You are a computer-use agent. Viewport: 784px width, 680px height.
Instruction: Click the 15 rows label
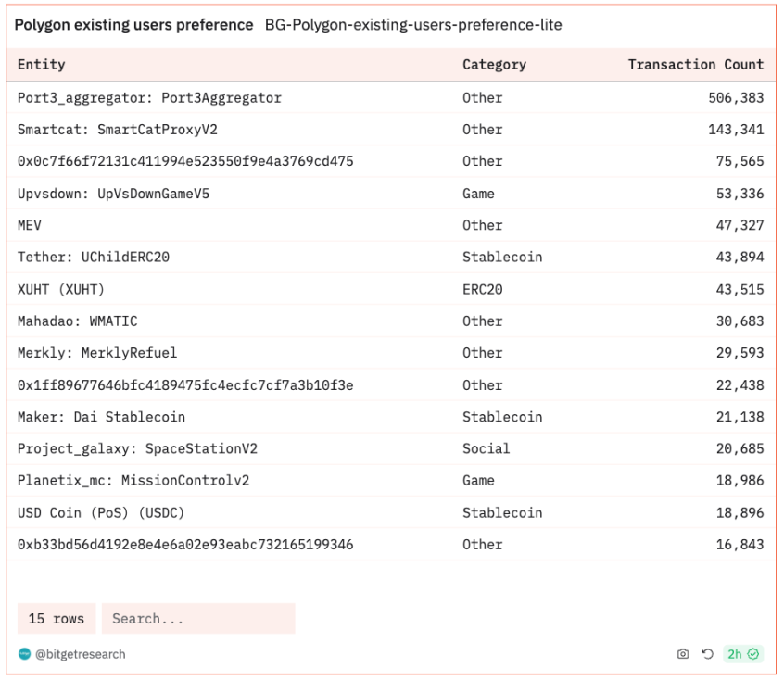[x=57, y=619]
